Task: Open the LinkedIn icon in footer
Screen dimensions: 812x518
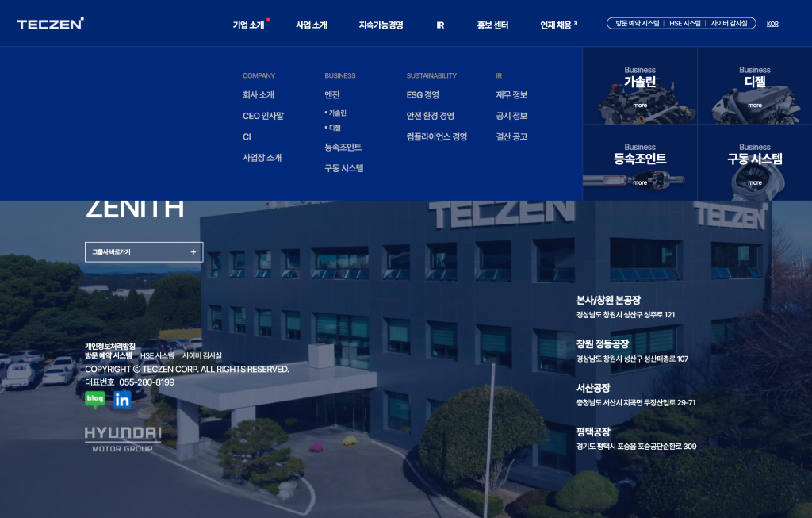Action: 122,400
